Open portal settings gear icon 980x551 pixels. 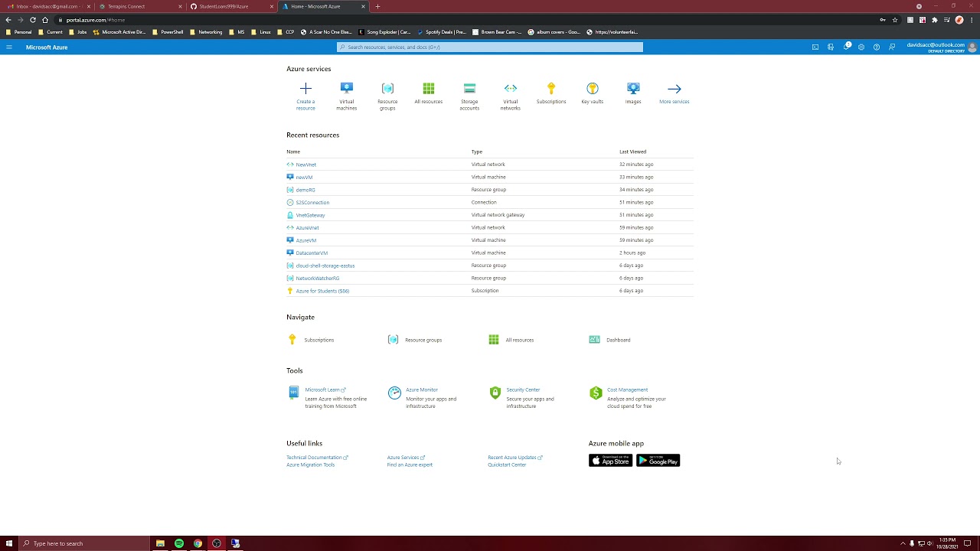pos(861,47)
